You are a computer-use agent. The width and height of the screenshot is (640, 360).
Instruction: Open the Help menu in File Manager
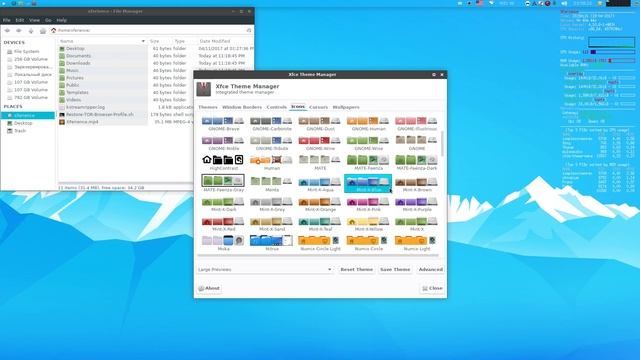(x=62, y=20)
